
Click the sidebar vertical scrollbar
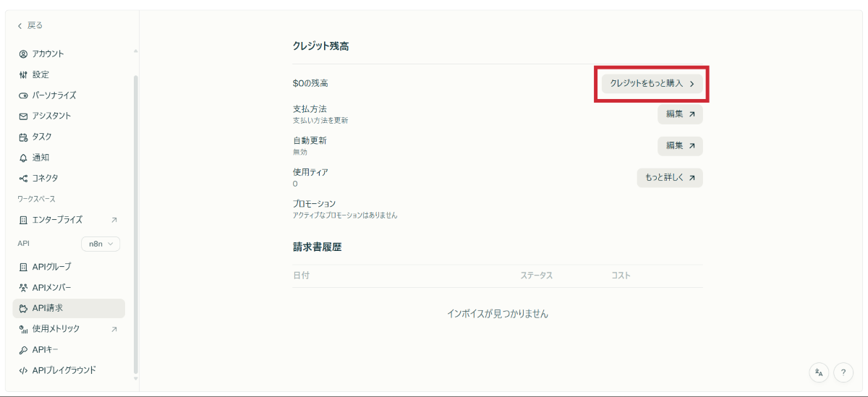[x=135, y=217]
